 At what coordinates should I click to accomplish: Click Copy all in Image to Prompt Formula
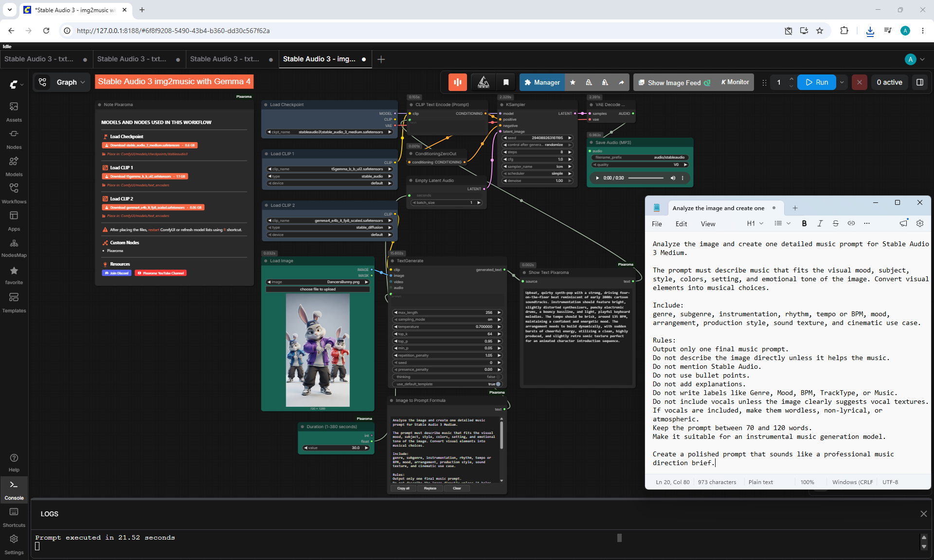pyautogui.click(x=403, y=488)
